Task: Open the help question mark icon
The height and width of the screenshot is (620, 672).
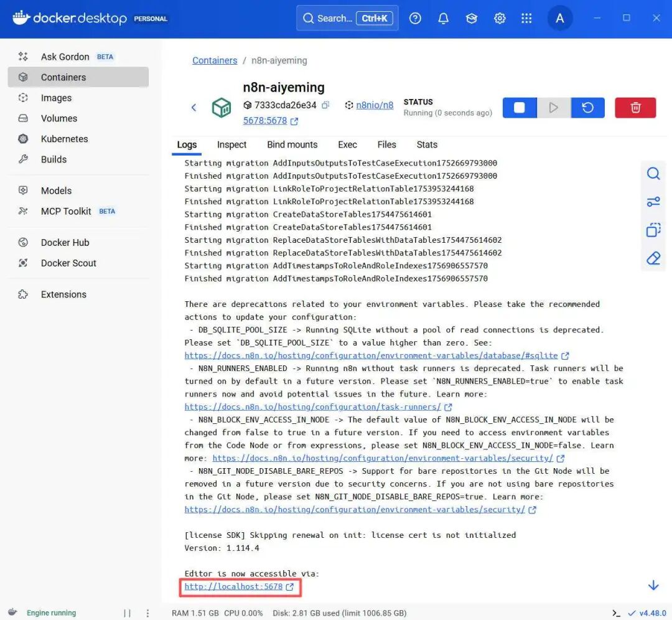Action: (x=415, y=19)
